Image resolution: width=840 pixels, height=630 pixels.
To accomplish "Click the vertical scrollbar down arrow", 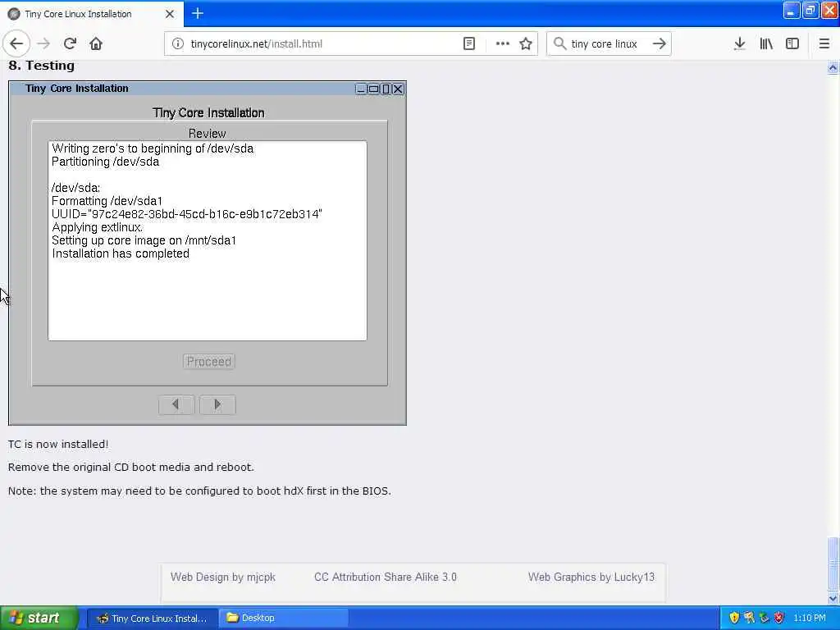I will point(833,598).
